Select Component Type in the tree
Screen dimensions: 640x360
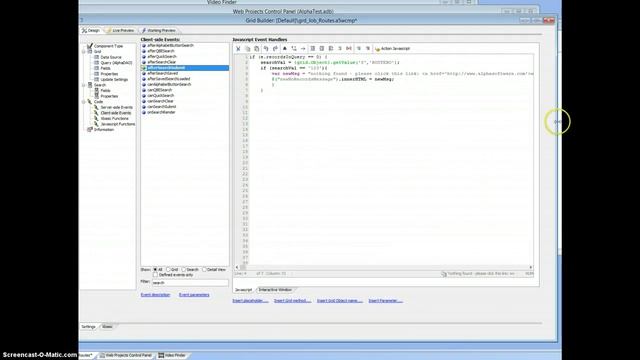click(x=108, y=46)
